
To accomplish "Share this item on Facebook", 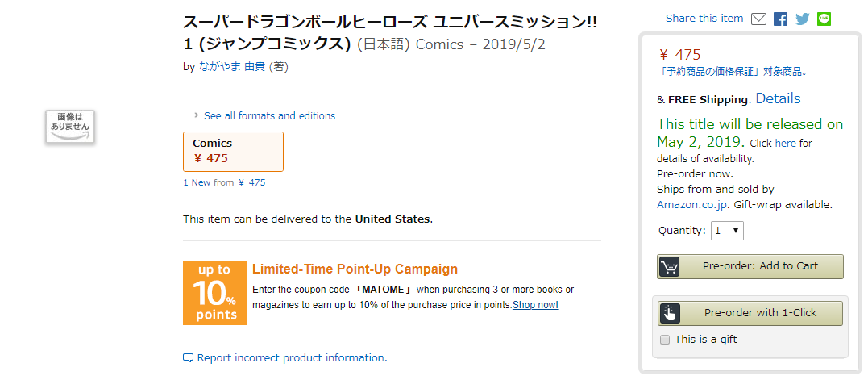I will tap(780, 19).
